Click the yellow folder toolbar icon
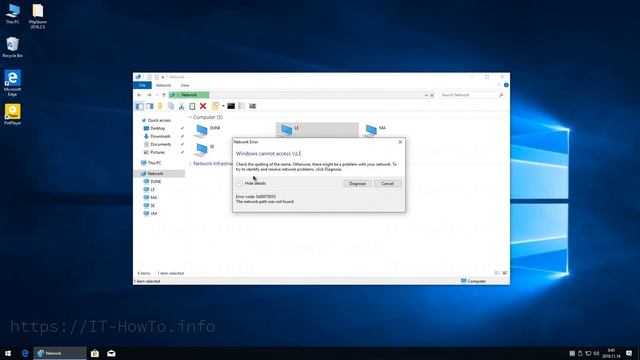The image size is (640, 360). pos(160,106)
